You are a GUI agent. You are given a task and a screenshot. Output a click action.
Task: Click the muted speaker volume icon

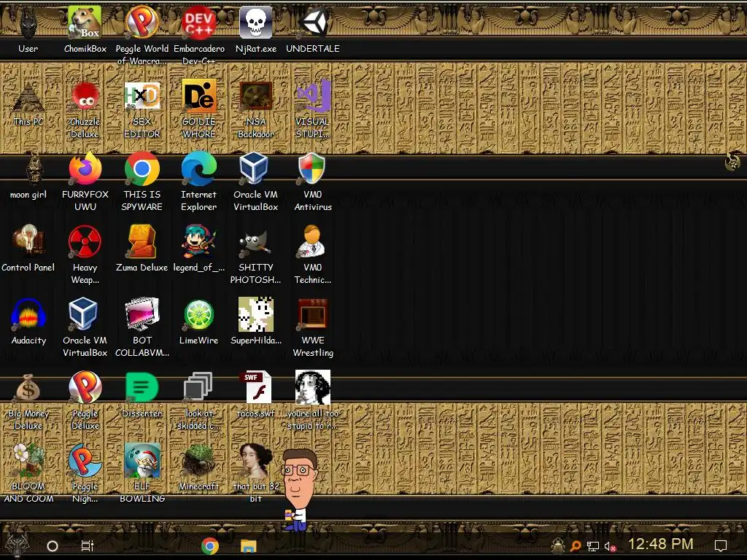[x=611, y=547]
